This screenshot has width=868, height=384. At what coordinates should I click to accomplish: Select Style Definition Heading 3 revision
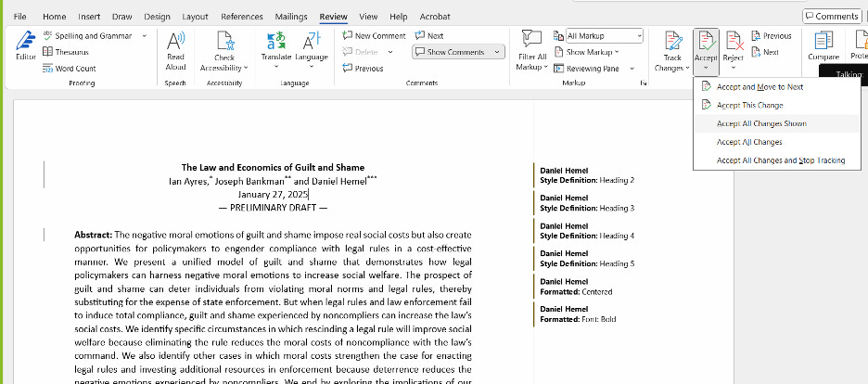tap(587, 203)
